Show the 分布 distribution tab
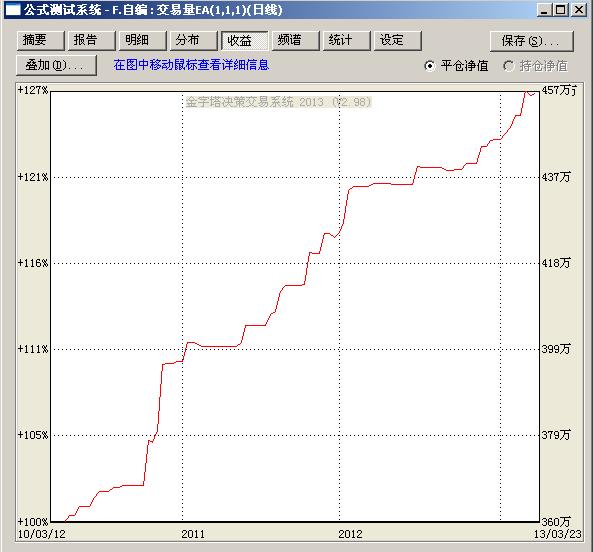 point(194,40)
